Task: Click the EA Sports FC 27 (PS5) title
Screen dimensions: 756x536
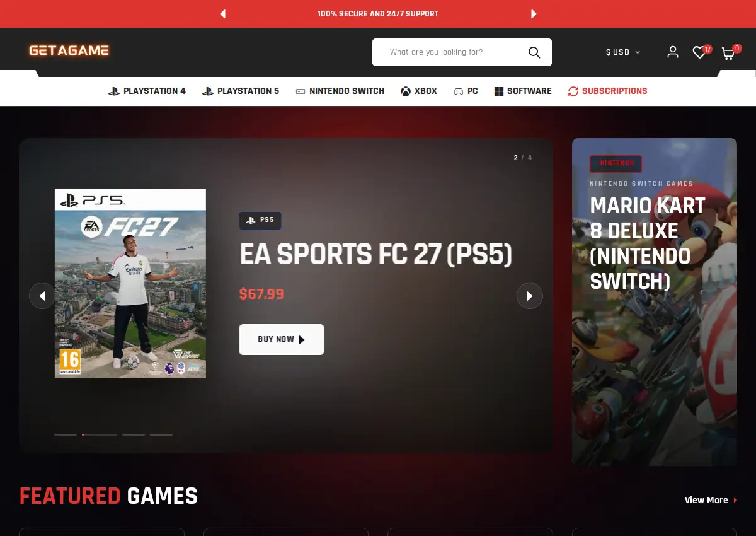Action: point(375,255)
